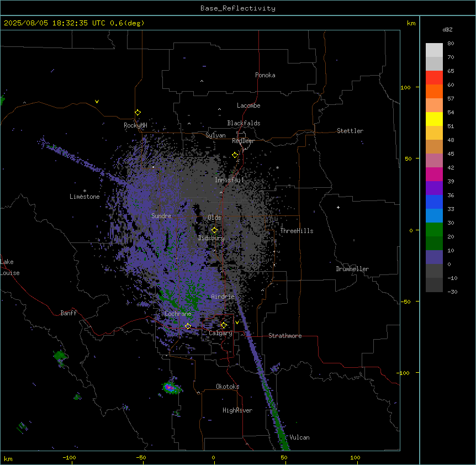
Task: Select the yellow diamond marker under Olds
Action: tap(214, 230)
